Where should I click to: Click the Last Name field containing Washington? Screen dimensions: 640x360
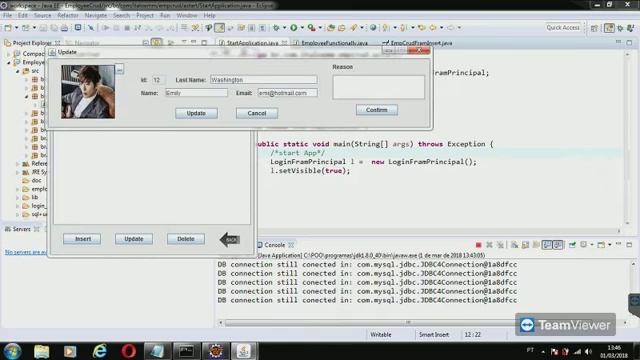pos(264,80)
